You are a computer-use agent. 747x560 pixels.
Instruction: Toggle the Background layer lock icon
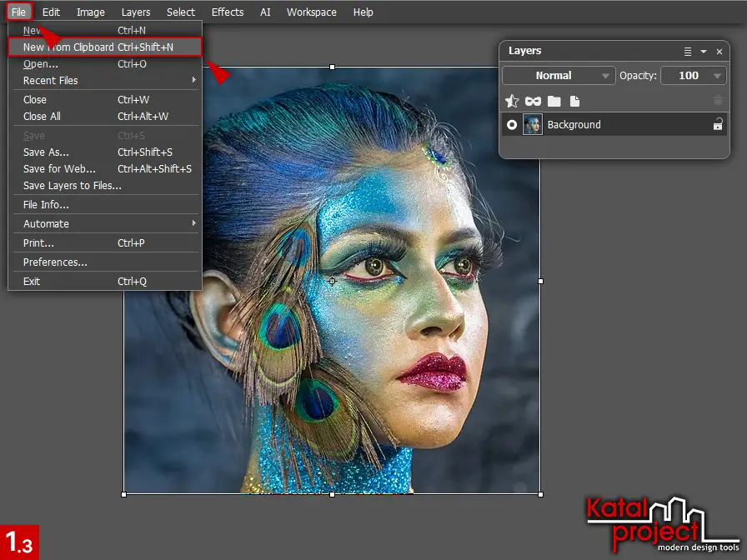[x=717, y=125]
